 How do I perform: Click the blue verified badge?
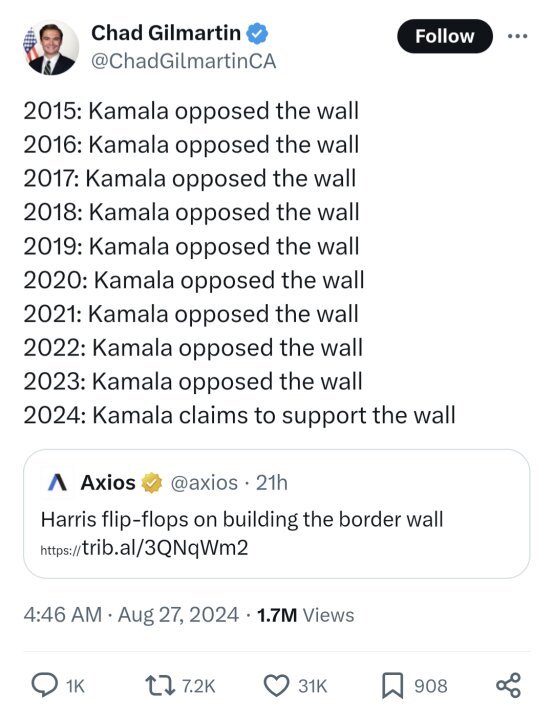click(257, 34)
